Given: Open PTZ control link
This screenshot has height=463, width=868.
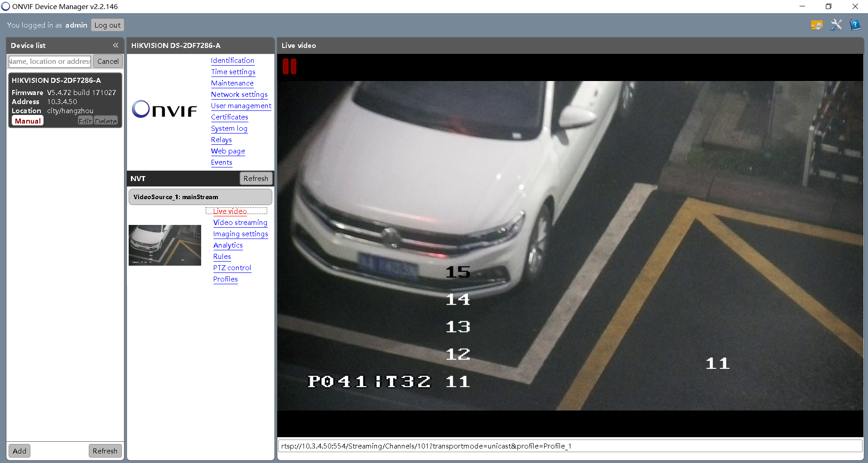Looking at the screenshot, I should (x=232, y=268).
